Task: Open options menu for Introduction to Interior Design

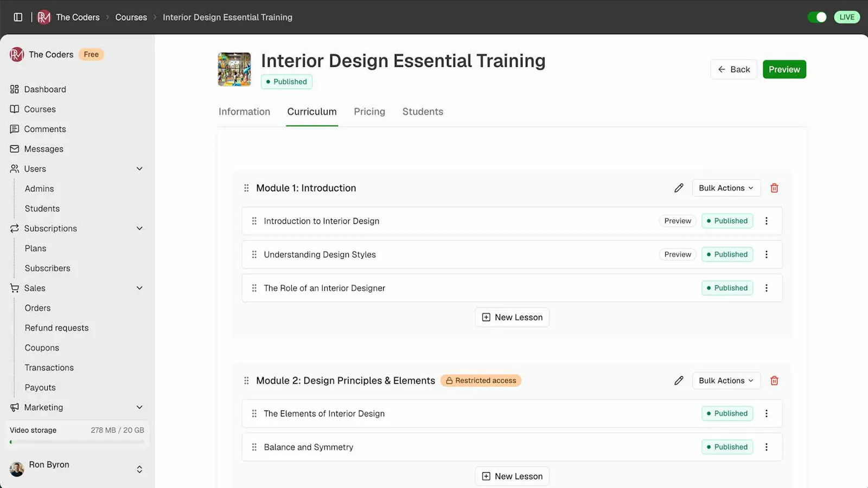Action: tap(767, 221)
